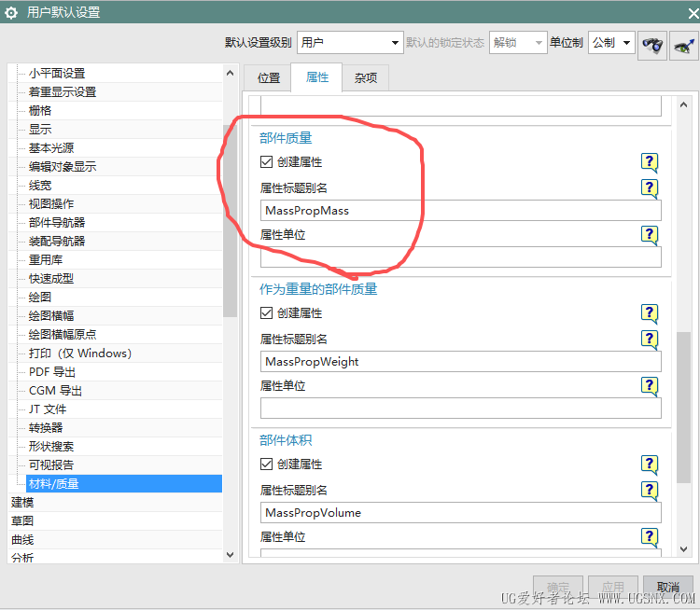Select 转换器 in the tree
Screen dimensions: 700x610
(46, 428)
